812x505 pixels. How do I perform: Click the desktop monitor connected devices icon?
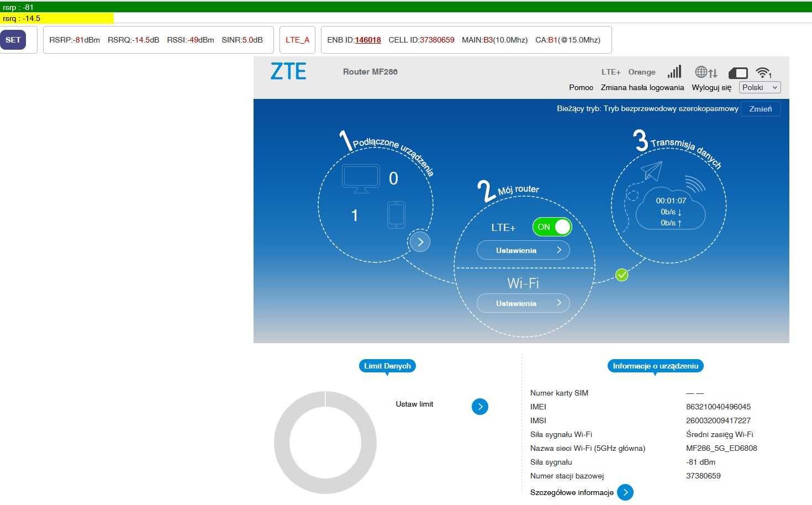(x=361, y=178)
